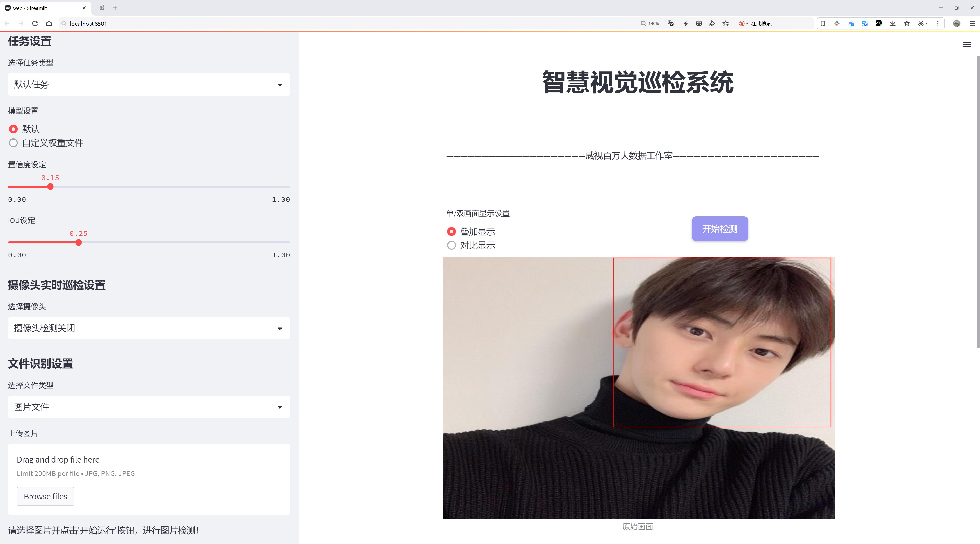Image resolution: width=980 pixels, height=544 pixels.
Task: Open the downloads arrow icon
Action: tap(893, 24)
